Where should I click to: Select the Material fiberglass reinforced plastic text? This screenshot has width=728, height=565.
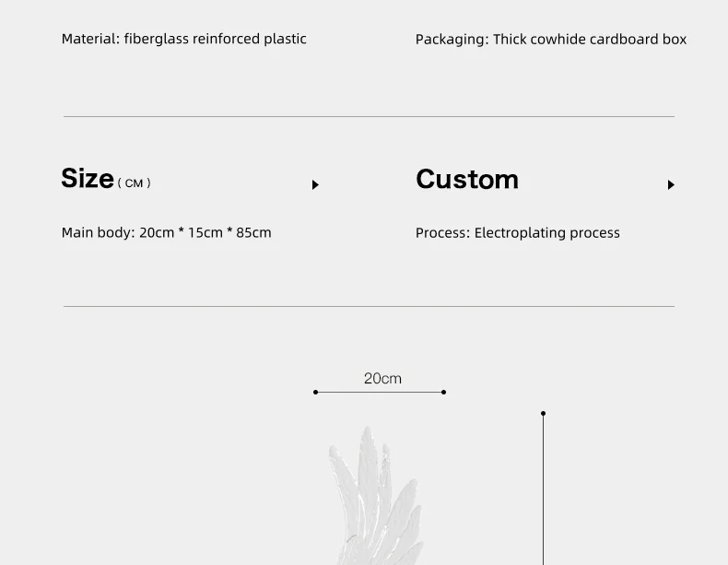tap(184, 39)
